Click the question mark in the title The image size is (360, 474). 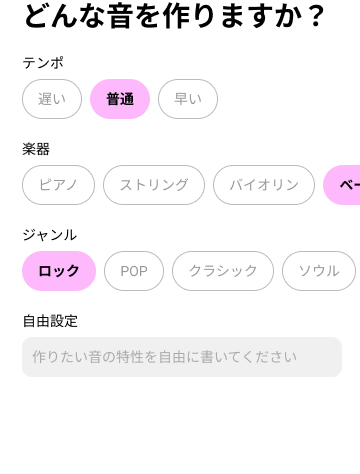point(316,17)
